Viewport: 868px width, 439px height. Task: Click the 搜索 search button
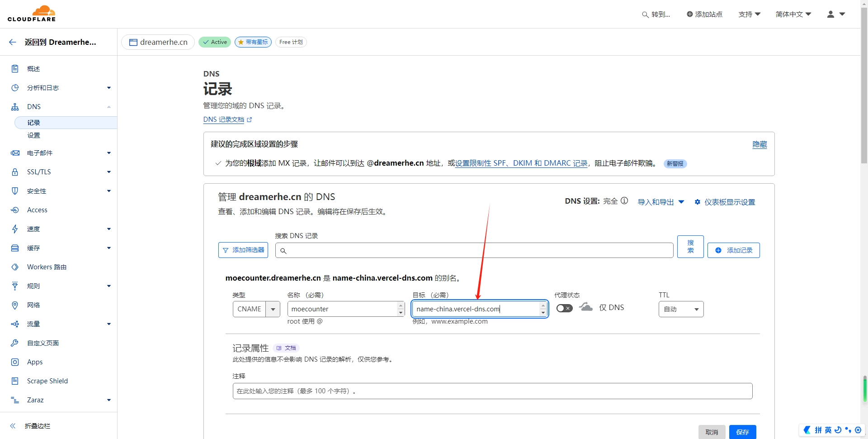690,247
